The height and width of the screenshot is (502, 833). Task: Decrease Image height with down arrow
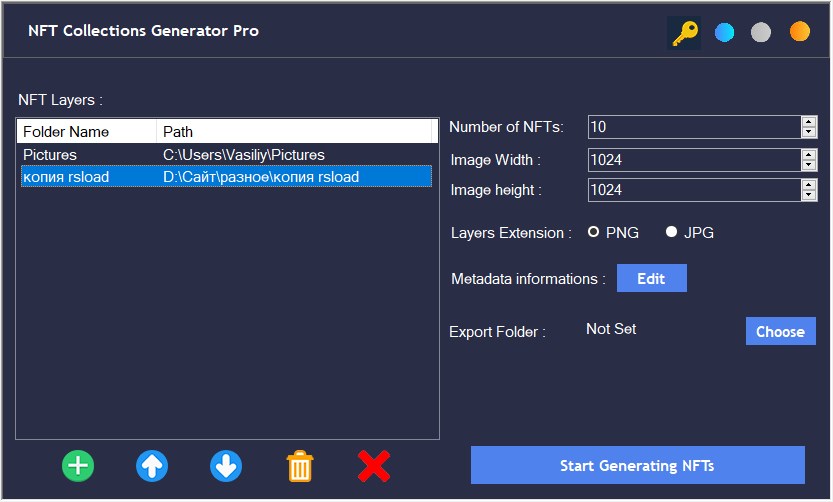[809, 195]
